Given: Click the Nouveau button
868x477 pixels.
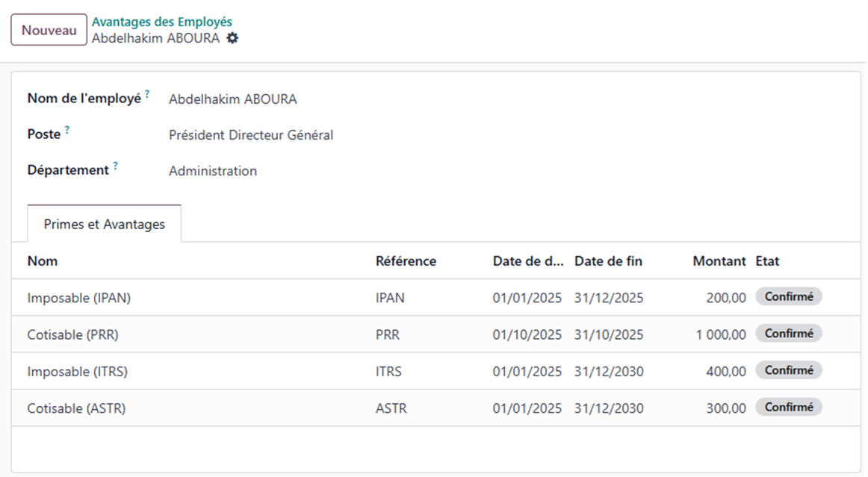Looking at the screenshot, I should click(49, 31).
